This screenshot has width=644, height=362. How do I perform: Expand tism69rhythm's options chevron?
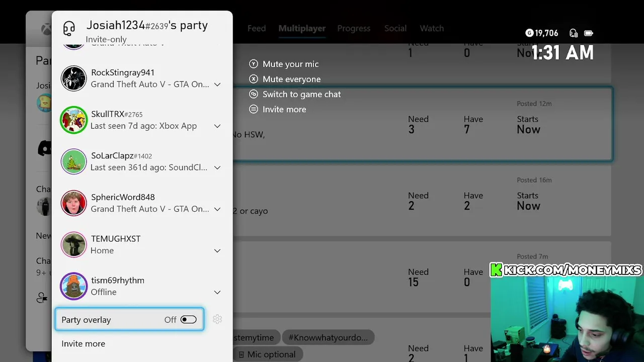tap(217, 292)
